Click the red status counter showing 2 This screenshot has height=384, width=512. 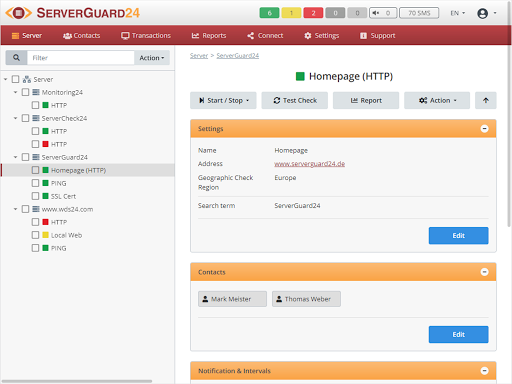tap(313, 13)
